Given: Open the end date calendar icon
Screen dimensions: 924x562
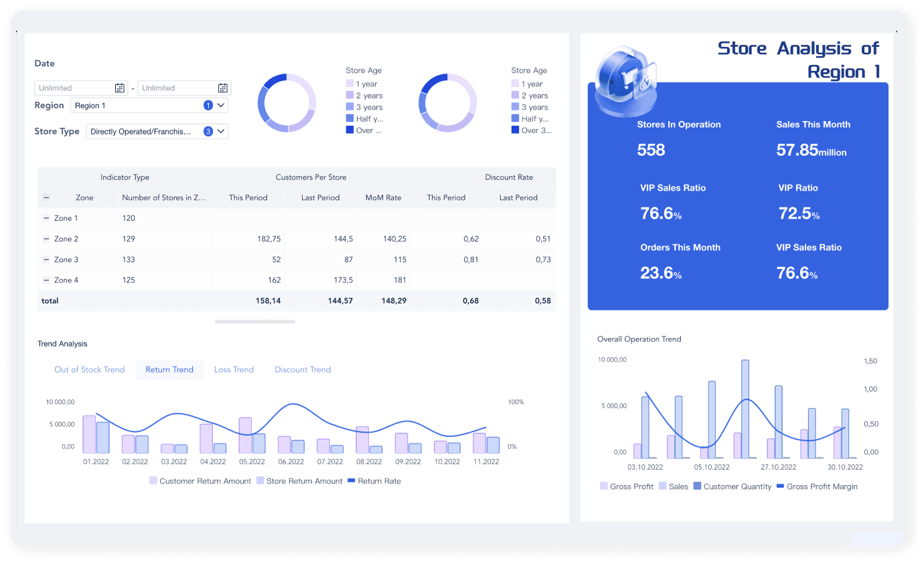Looking at the screenshot, I should coord(223,88).
